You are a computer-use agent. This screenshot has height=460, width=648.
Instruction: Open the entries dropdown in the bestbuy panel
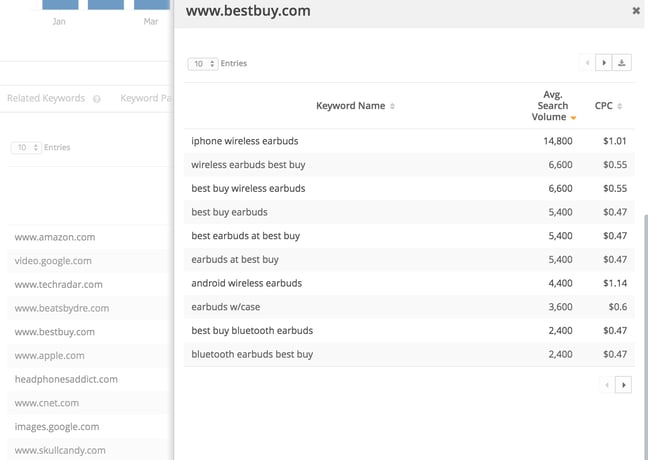click(202, 64)
